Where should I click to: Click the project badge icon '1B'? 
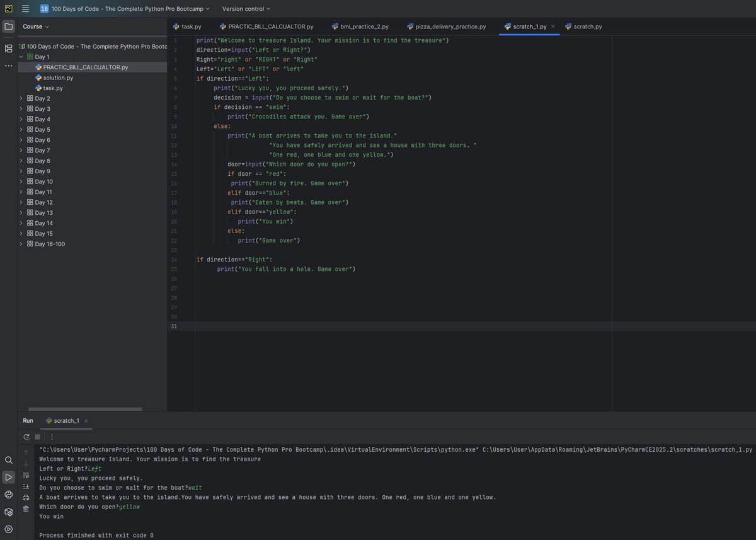click(45, 9)
